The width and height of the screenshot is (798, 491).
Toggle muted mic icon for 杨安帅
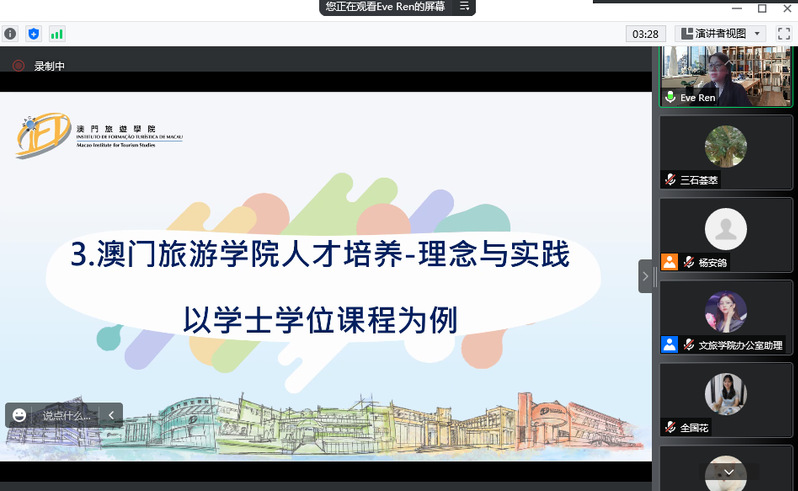pyautogui.click(x=689, y=263)
